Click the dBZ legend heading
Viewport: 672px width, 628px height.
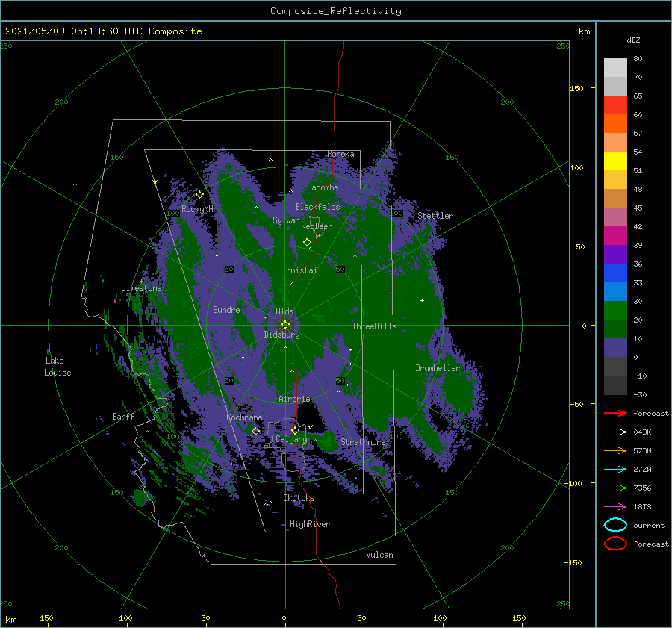633,40
